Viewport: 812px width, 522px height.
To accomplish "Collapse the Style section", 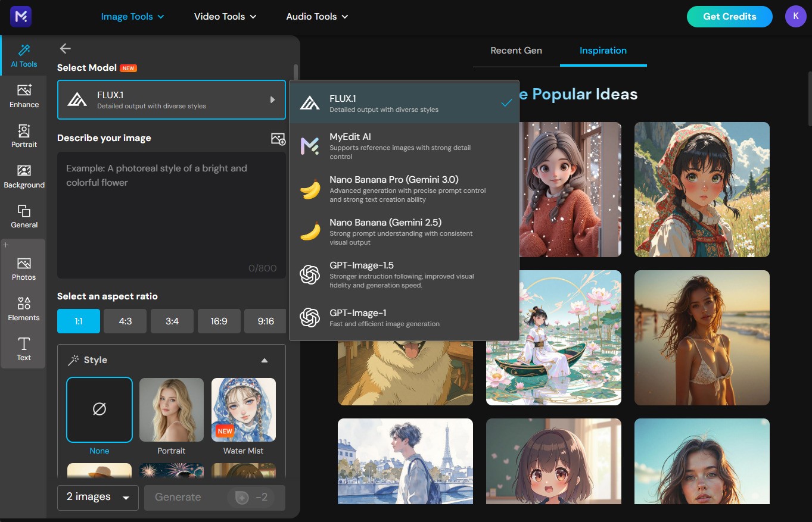I will (x=265, y=360).
